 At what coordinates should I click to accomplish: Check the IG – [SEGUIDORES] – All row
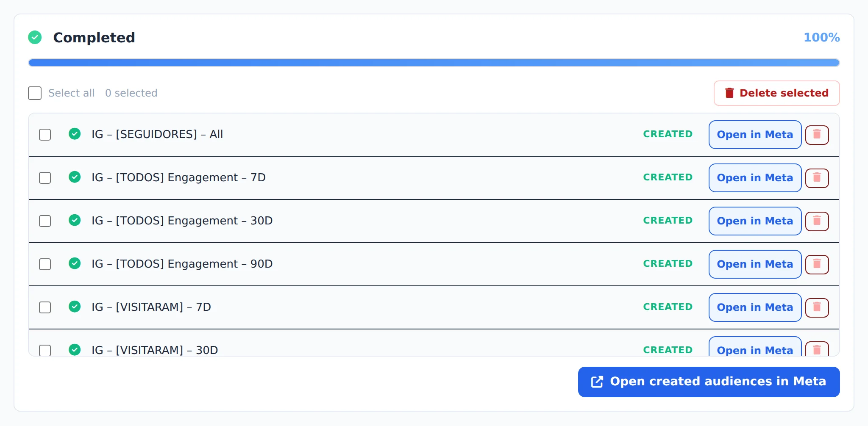click(45, 135)
